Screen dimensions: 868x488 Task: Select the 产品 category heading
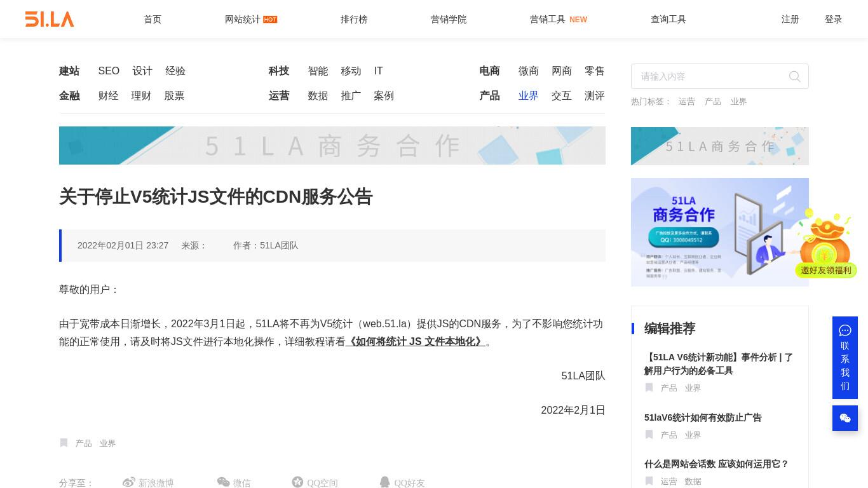click(490, 96)
